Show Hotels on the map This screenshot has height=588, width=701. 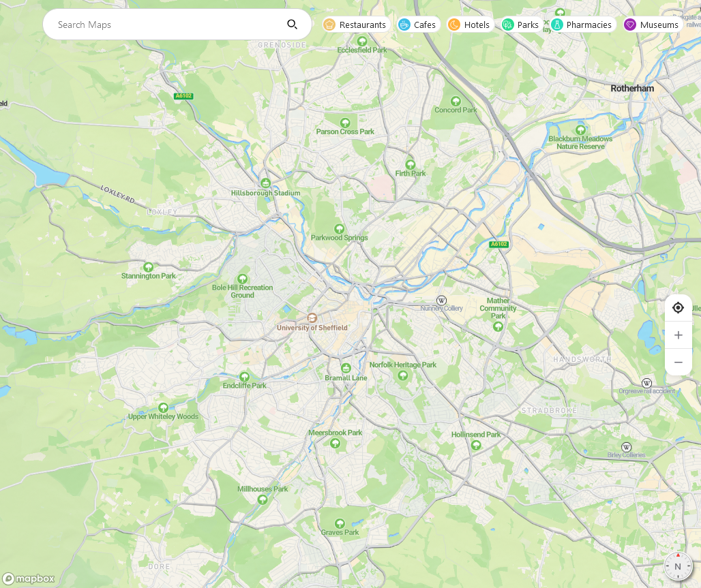[x=469, y=25]
